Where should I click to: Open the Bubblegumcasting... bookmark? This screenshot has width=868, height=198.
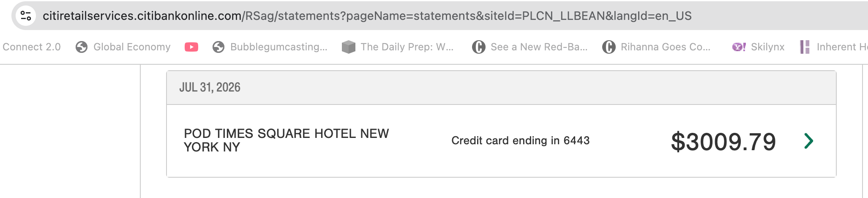tap(279, 47)
